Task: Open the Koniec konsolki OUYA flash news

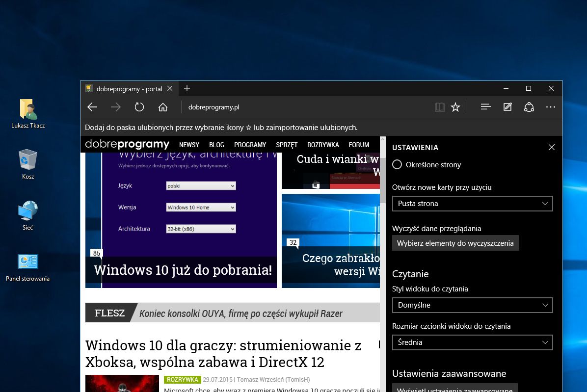Action: click(240, 314)
